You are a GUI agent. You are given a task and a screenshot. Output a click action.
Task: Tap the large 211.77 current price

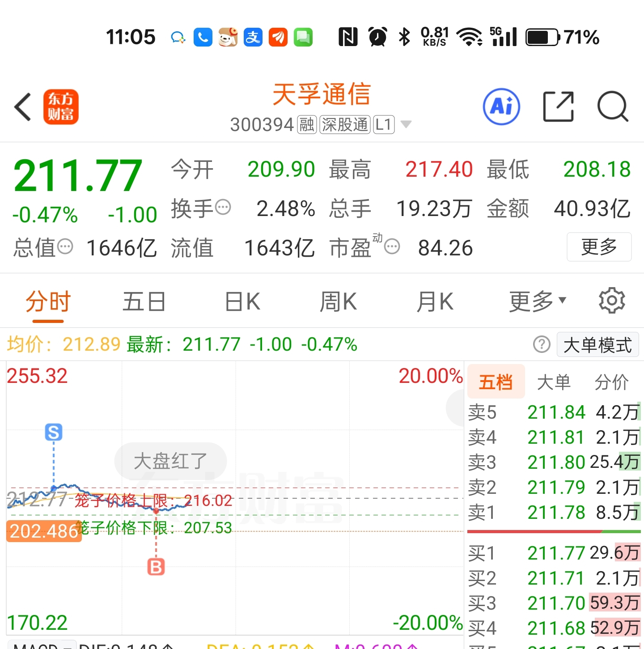point(78,176)
